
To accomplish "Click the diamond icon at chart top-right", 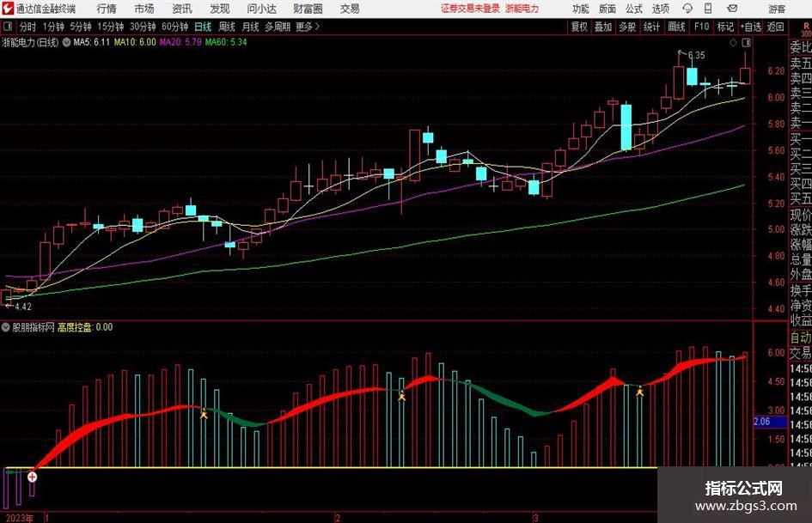I will tap(733, 42).
